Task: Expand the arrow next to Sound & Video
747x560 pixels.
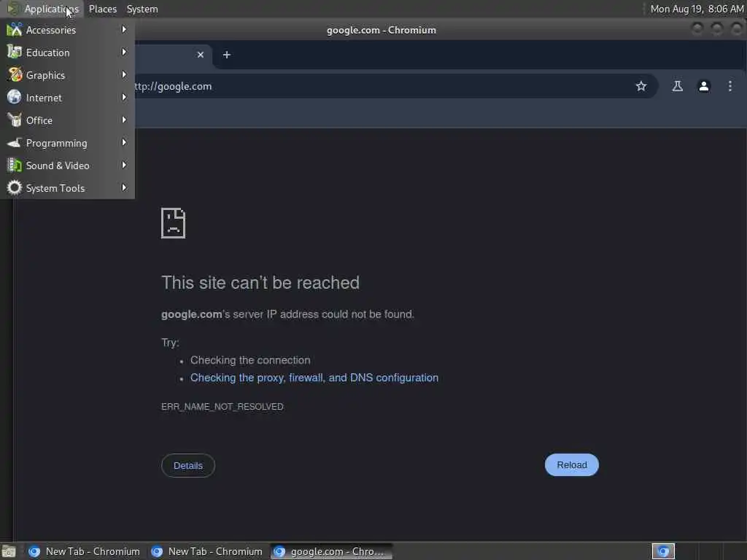Action: (x=124, y=166)
